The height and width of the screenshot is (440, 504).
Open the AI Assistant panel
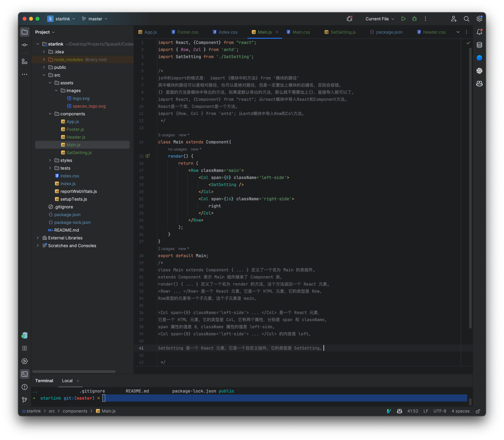tap(479, 58)
